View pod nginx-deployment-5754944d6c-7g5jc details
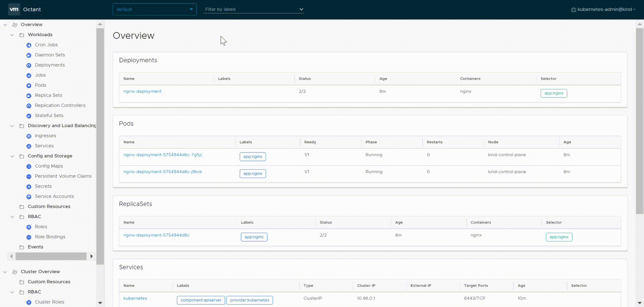Image resolution: width=644 pixels, height=307 pixels. click(x=163, y=155)
